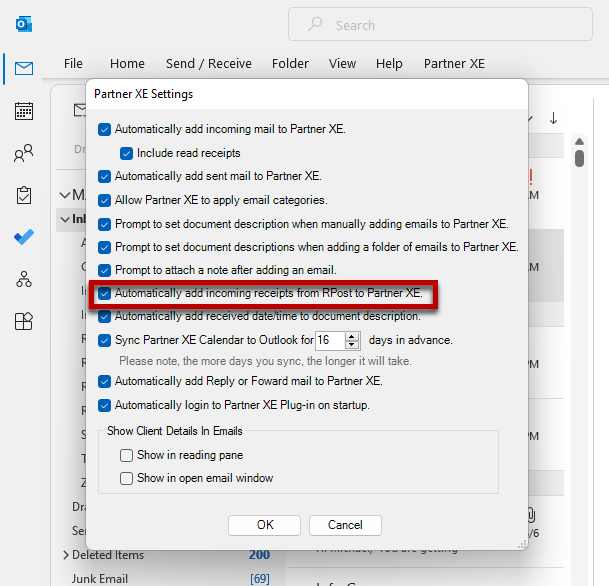
Task: Open the Send / Receive tab
Action: [209, 63]
